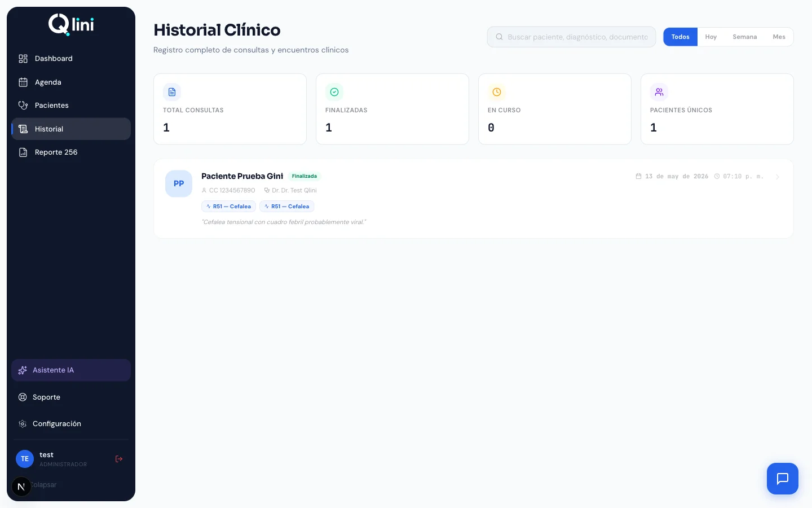The width and height of the screenshot is (812, 508).
Task: Open Pacientes from the sidebar
Action: (x=71, y=106)
